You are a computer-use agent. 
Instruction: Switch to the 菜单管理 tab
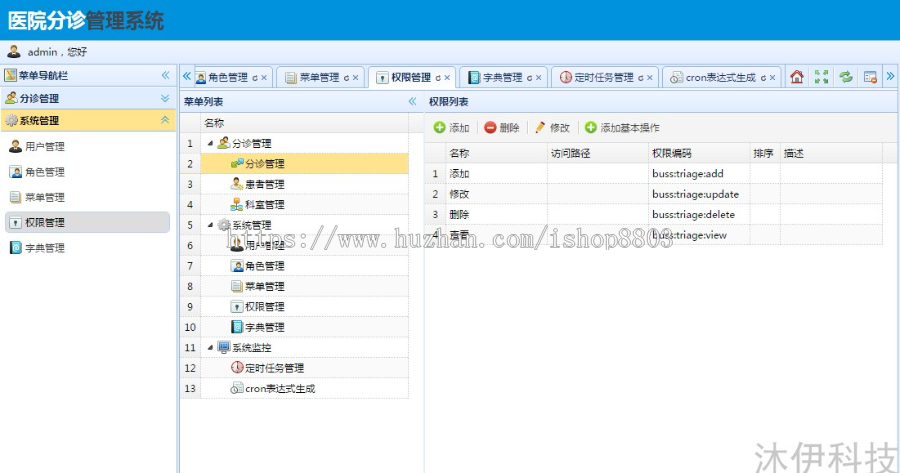(x=319, y=77)
